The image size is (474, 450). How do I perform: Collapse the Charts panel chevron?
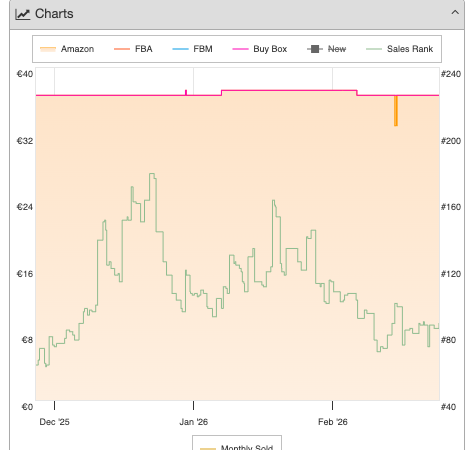455,13
